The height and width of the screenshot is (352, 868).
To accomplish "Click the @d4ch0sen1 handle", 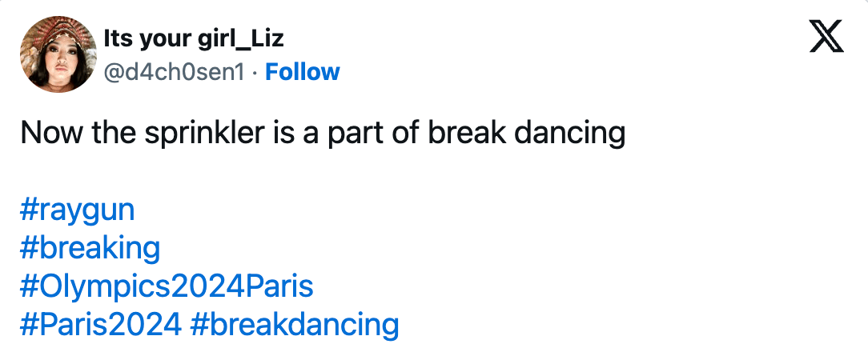I will (174, 72).
